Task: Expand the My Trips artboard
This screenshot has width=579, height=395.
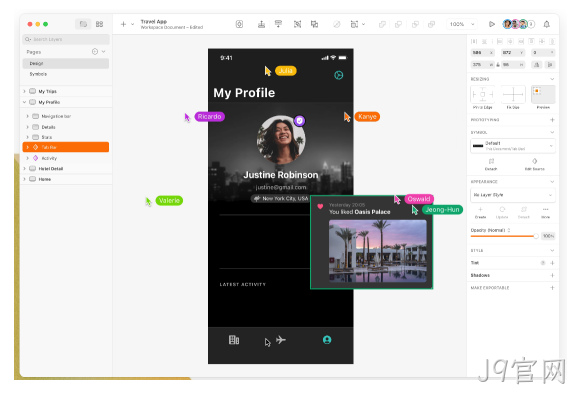Action: pos(24,91)
